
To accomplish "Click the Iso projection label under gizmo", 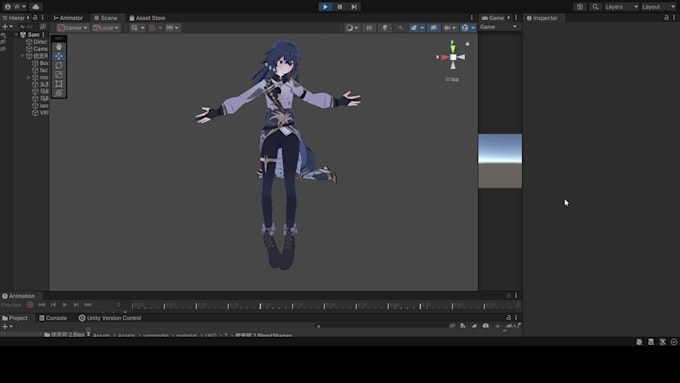I will [x=452, y=79].
